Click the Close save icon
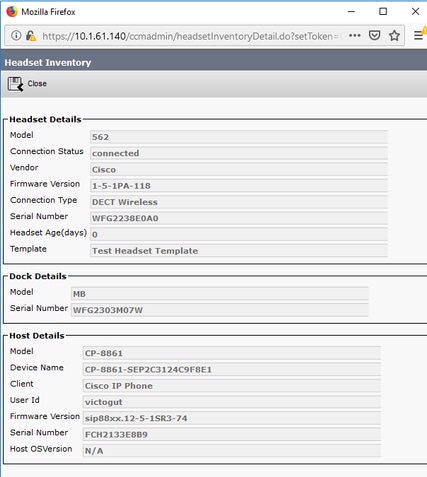The height and width of the screenshot is (477, 427). [x=15, y=84]
